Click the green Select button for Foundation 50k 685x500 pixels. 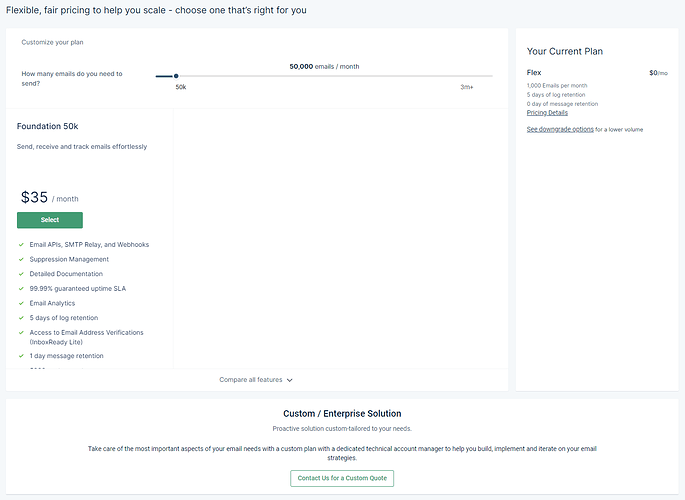point(50,220)
